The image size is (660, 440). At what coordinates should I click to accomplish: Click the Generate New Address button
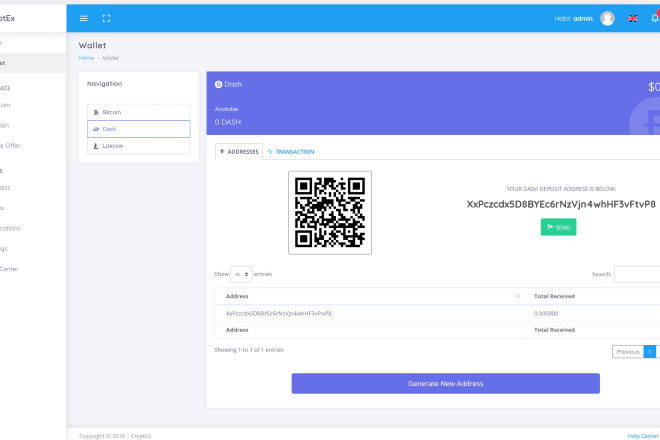point(445,384)
